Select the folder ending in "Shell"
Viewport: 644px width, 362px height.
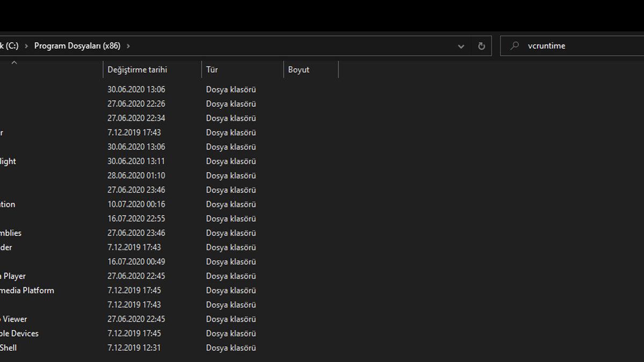[9, 348]
